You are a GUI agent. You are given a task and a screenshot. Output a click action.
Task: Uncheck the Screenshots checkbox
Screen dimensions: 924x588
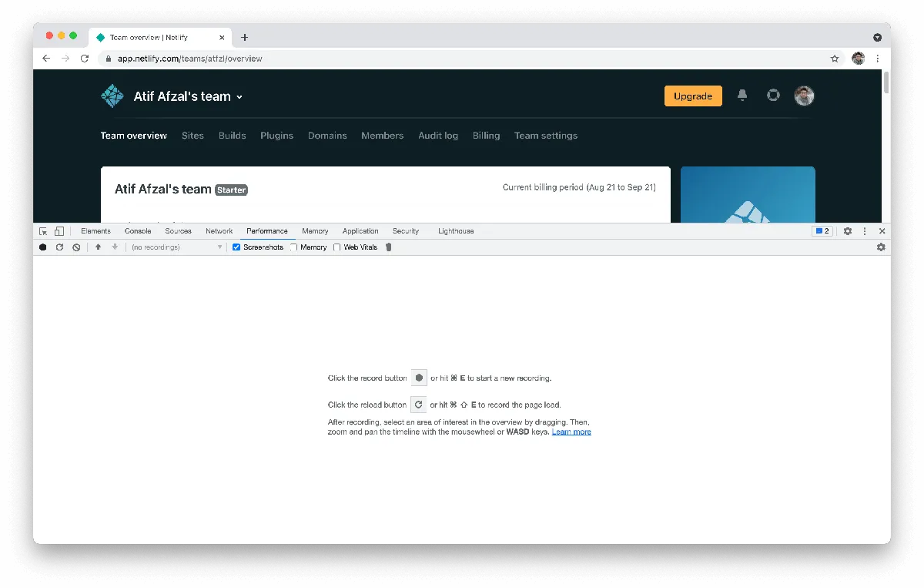click(236, 247)
